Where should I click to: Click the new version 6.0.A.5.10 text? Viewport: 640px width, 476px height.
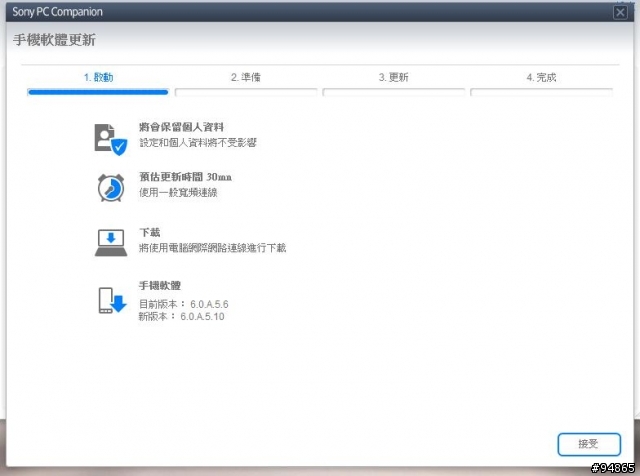pyautogui.click(x=181, y=316)
